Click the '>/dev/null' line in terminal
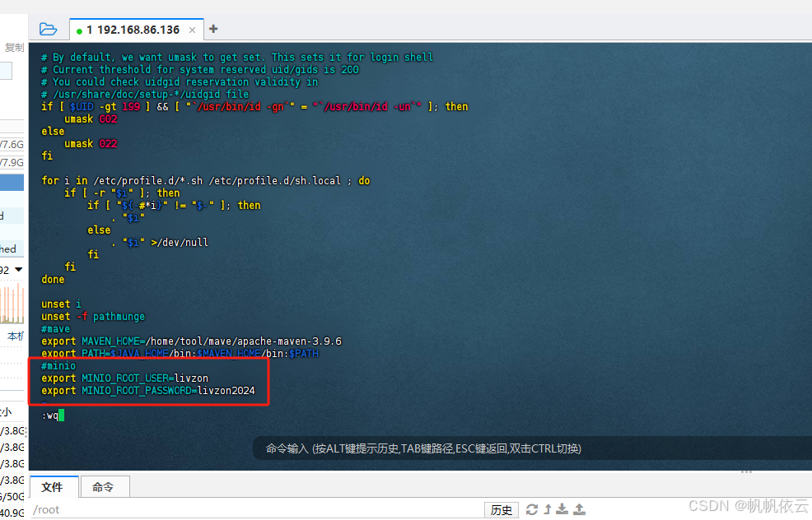This screenshot has width=812, height=520. [x=160, y=243]
